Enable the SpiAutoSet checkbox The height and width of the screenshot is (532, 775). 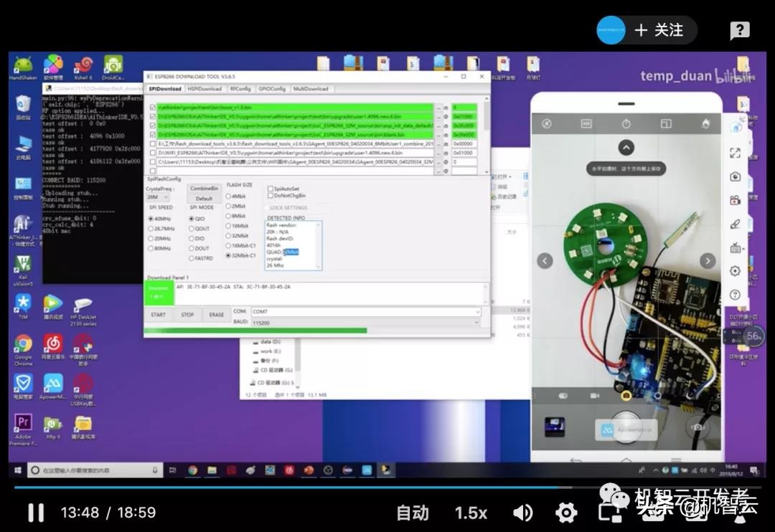[x=270, y=189]
